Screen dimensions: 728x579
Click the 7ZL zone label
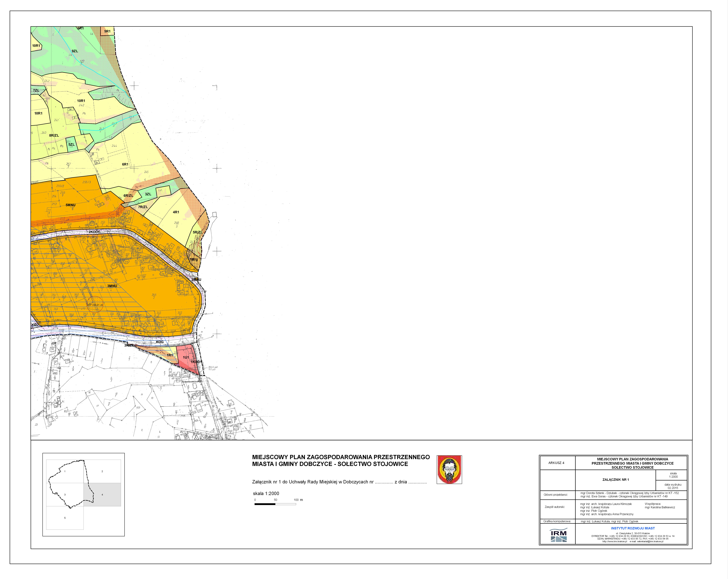(x=36, y=90)
